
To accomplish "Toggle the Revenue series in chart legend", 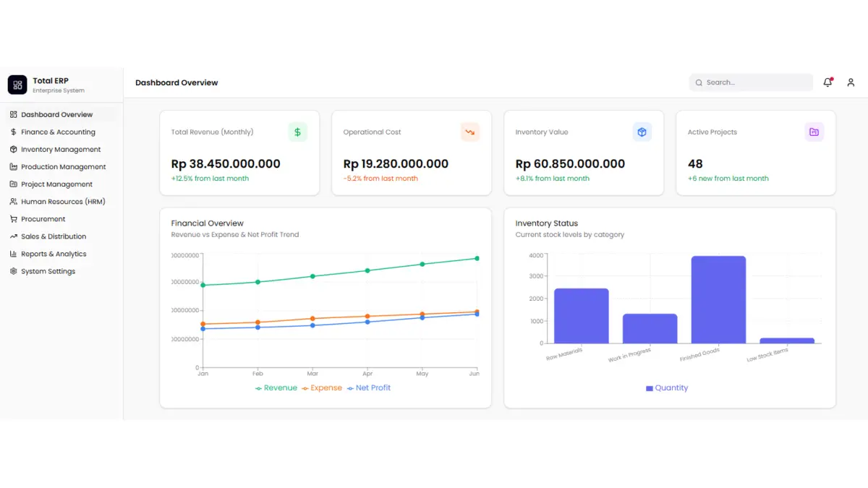I will click(276, 388).
